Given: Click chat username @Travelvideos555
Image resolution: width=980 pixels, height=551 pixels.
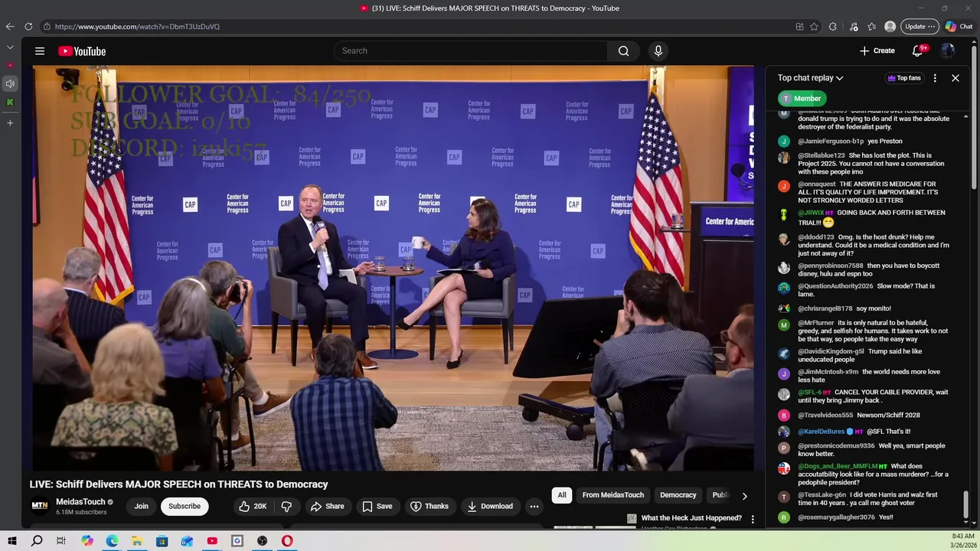Looking at the screenshot, I should click(x=825, y=416).
